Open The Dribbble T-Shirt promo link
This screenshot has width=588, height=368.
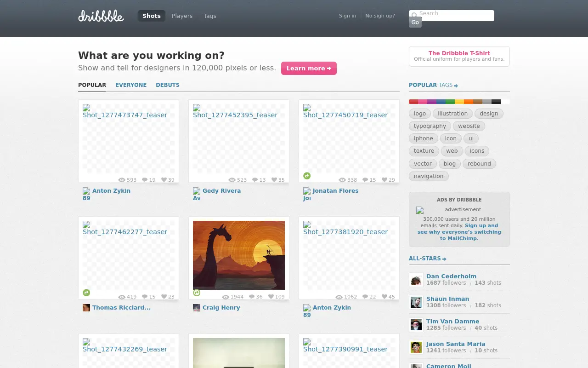click(459, 56)
